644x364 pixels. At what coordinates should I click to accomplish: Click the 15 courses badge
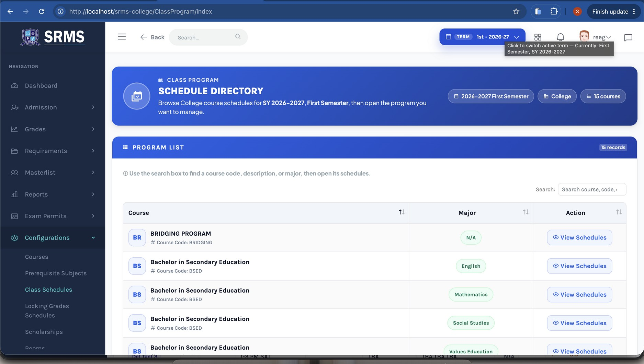pyautogui.click(x=603, y=96)
